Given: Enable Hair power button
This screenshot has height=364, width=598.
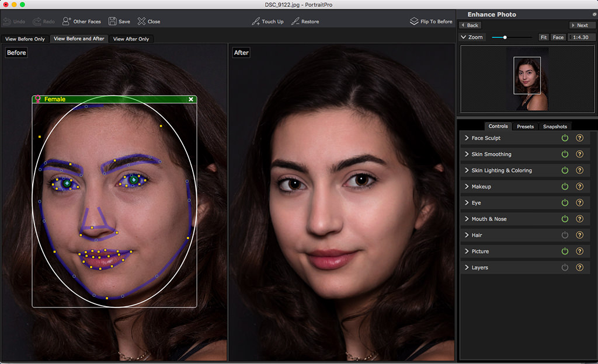Looking at the screenshot, I should [x=565, y=235].
